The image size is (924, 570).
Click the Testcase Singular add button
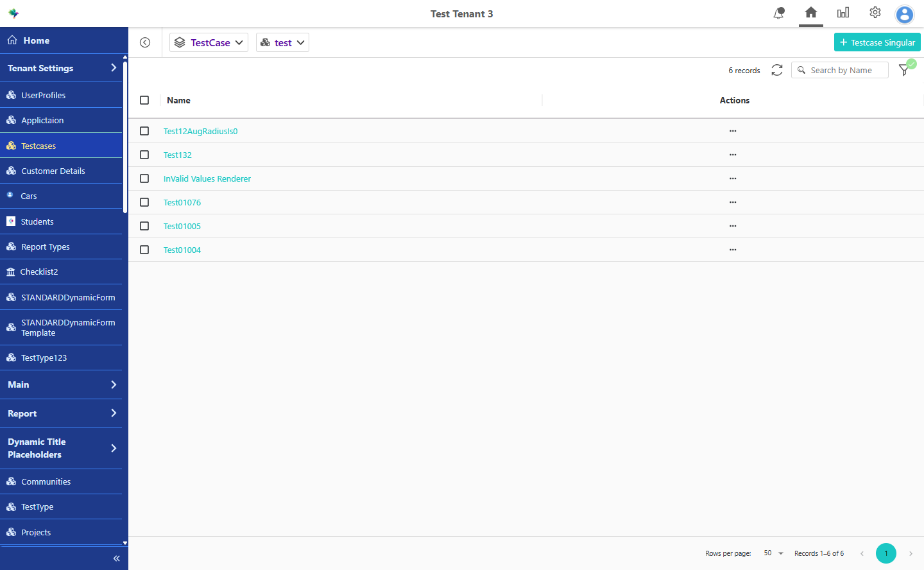click(x=877, y=42)
